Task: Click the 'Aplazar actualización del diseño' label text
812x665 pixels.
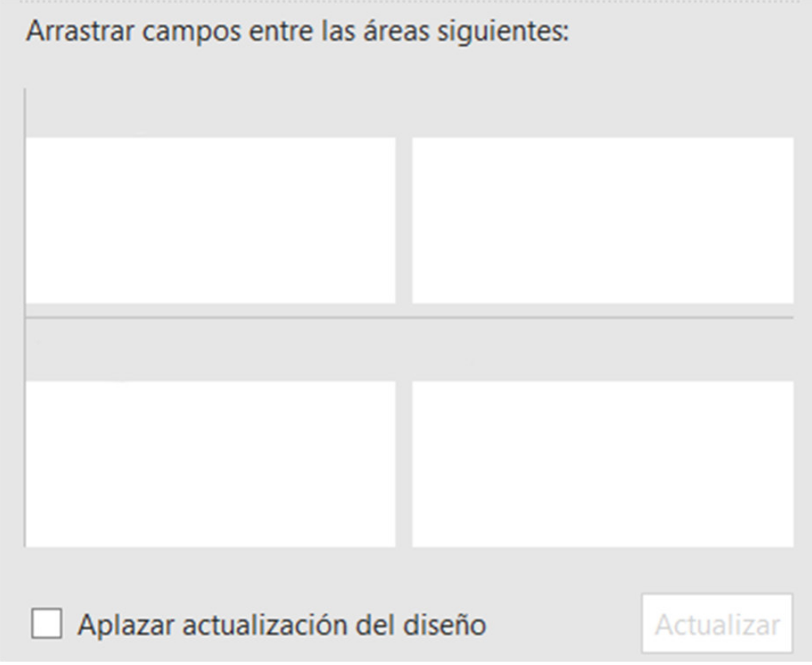Action: point(281,624)
